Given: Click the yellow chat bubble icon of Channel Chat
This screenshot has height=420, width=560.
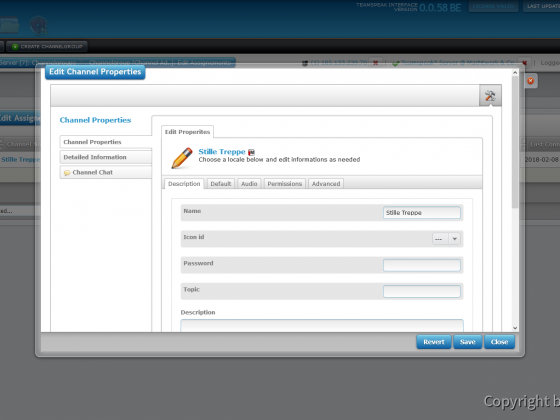Looking at the screenshot, I should click(x=67, y=173).
